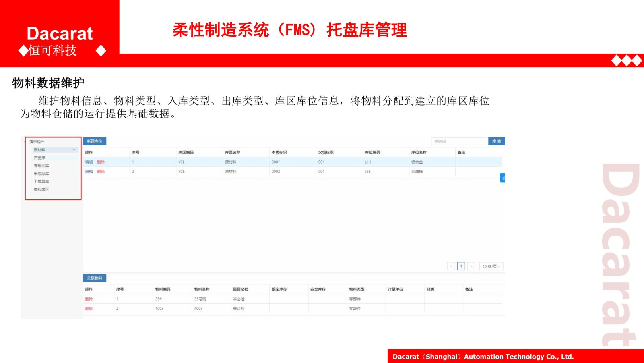This screenshot has height=363, width=644.
Task: Go to the next page using the right arrow
Action: click(x=471, y=266)
